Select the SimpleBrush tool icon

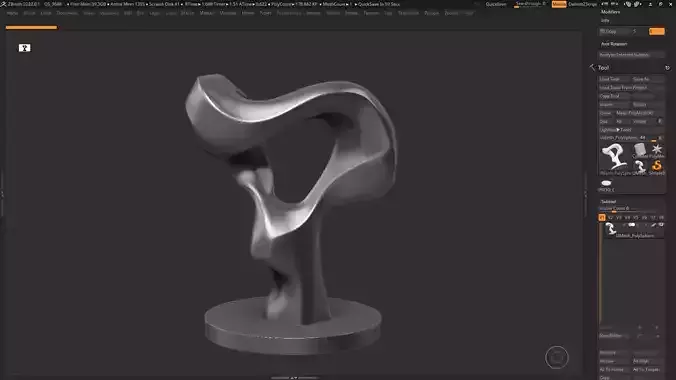tap(657, 166)
